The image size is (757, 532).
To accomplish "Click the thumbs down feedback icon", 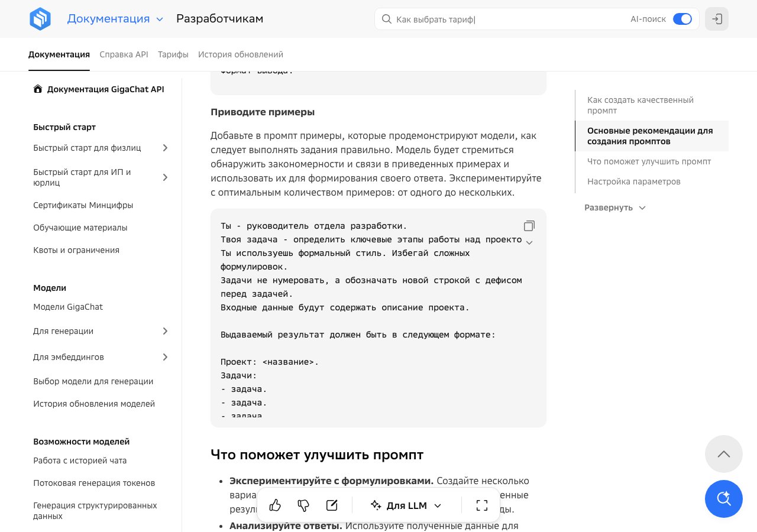I will point(303,505).
